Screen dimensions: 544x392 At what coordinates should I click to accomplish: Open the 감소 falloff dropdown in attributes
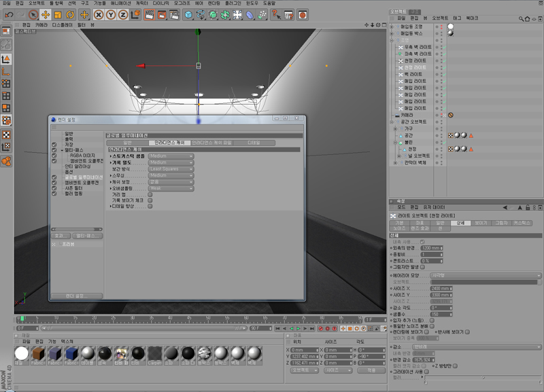tap(477, 346)
